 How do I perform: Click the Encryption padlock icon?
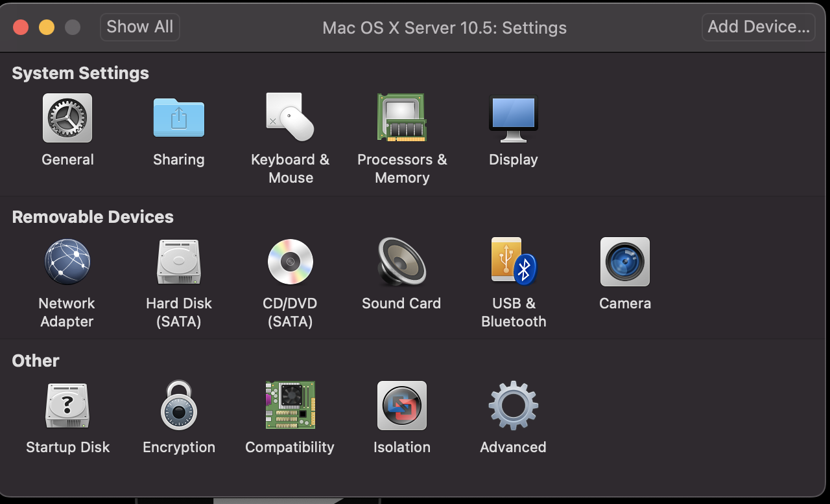tap(178, 406)
